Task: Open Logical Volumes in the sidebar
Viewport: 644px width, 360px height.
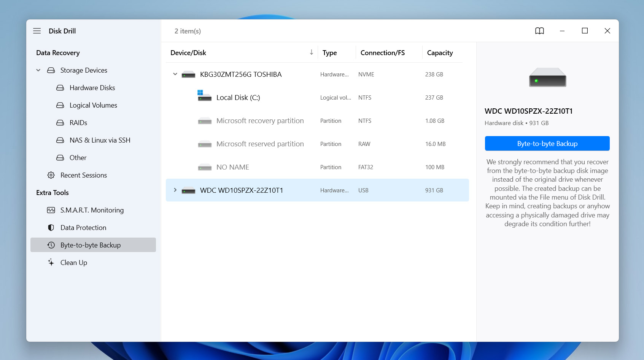Action: (93, 105)
